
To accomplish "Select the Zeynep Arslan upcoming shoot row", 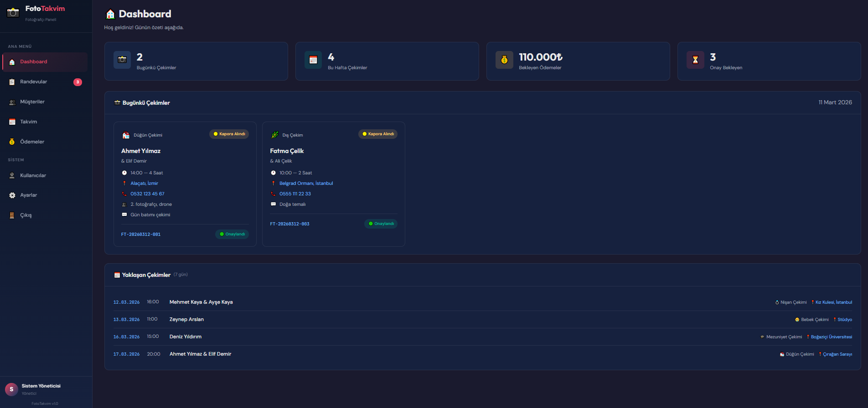I will click(x=186, y=320).
